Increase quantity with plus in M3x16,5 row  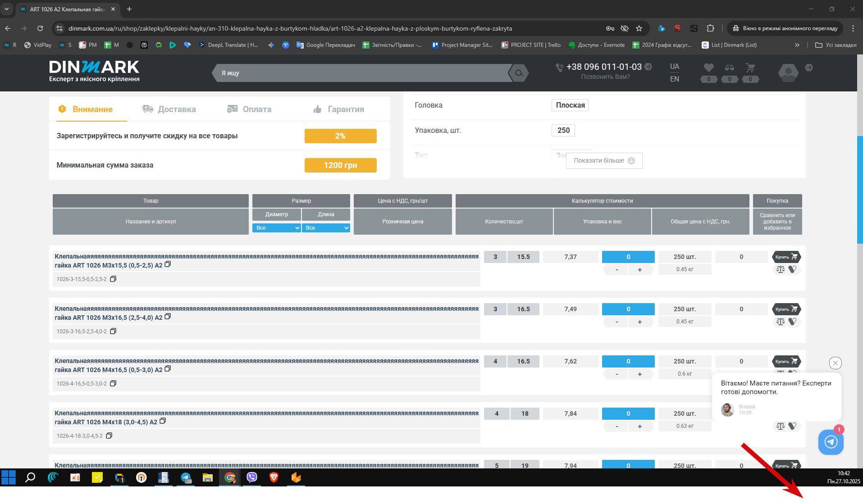pos(640,322)
